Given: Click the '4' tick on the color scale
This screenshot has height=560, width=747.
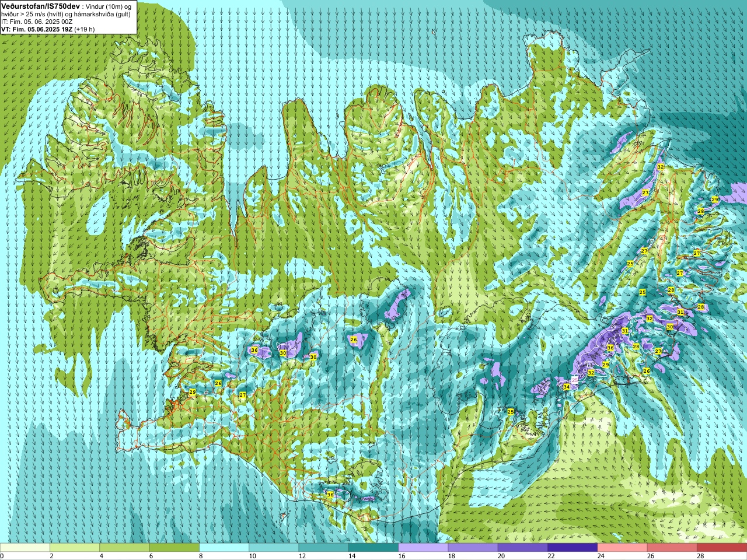Looking at the screenshot, I should coord(102,556).
